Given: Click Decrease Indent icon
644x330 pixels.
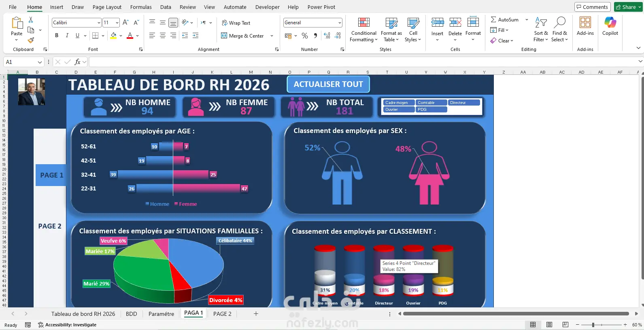Looking at the screenshot, I should [185, 36].
